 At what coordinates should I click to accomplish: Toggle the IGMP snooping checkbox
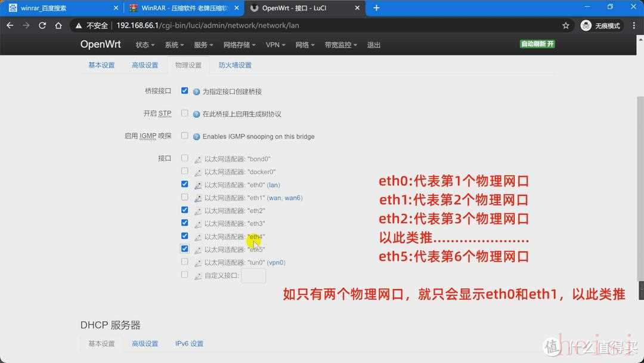185,136
